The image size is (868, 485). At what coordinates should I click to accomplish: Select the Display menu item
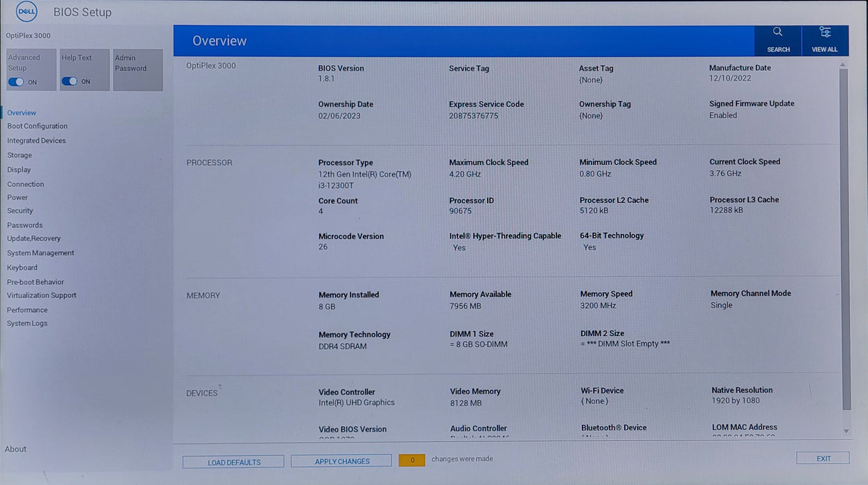(x=19, y=170)
